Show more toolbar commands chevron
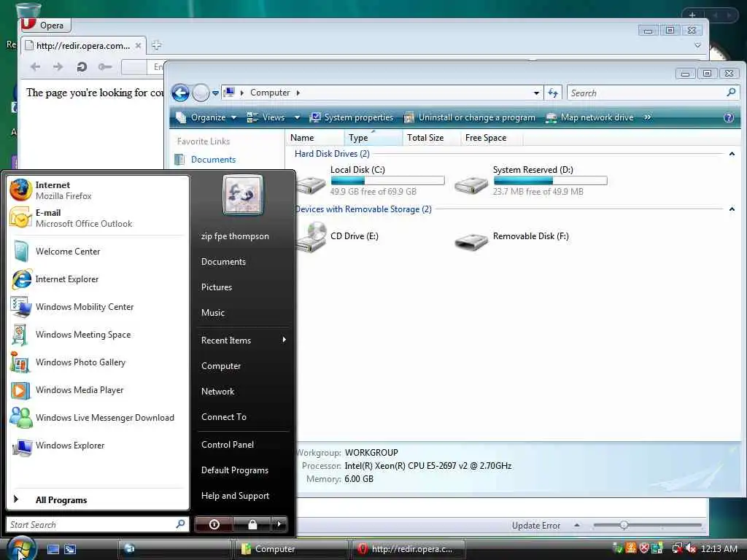The image size is (747, 560). point(648,117)
